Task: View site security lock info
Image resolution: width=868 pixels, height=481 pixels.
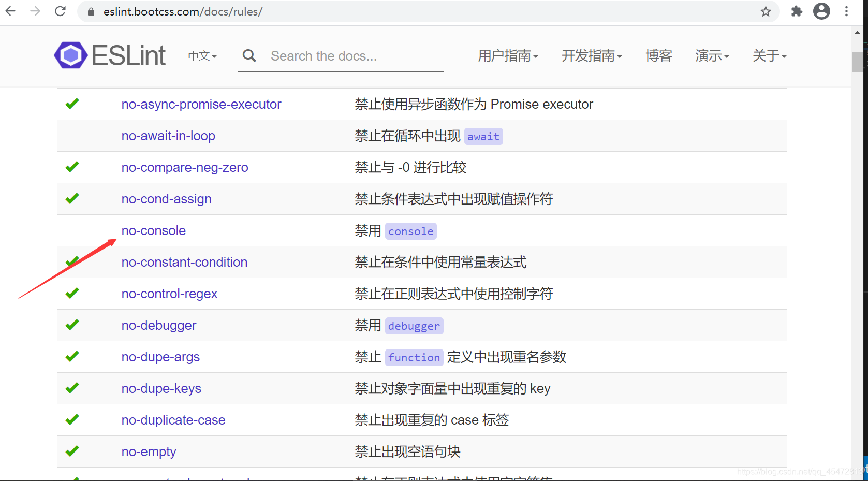Action: (x=91, y=11)
